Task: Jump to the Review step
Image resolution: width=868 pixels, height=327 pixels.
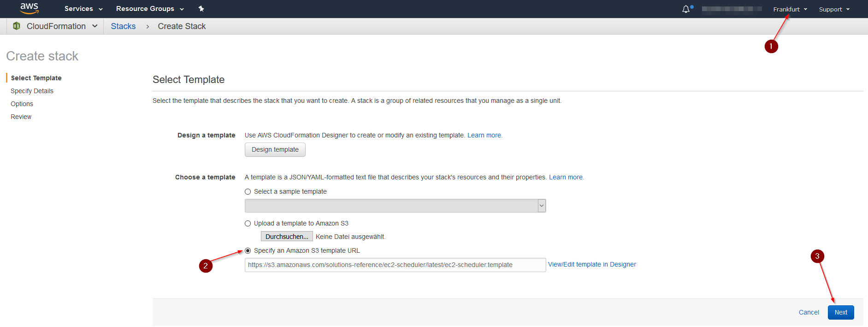Action: point(21,117)
